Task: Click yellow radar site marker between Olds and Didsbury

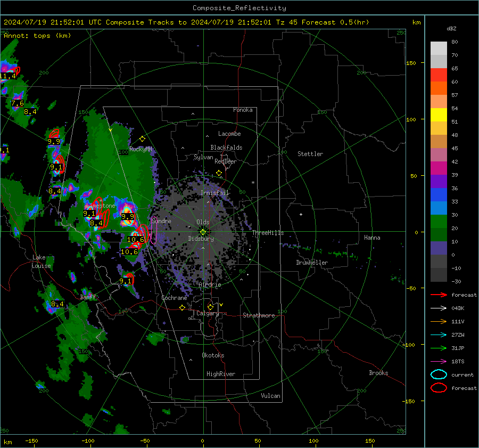Action: (203, 232)
